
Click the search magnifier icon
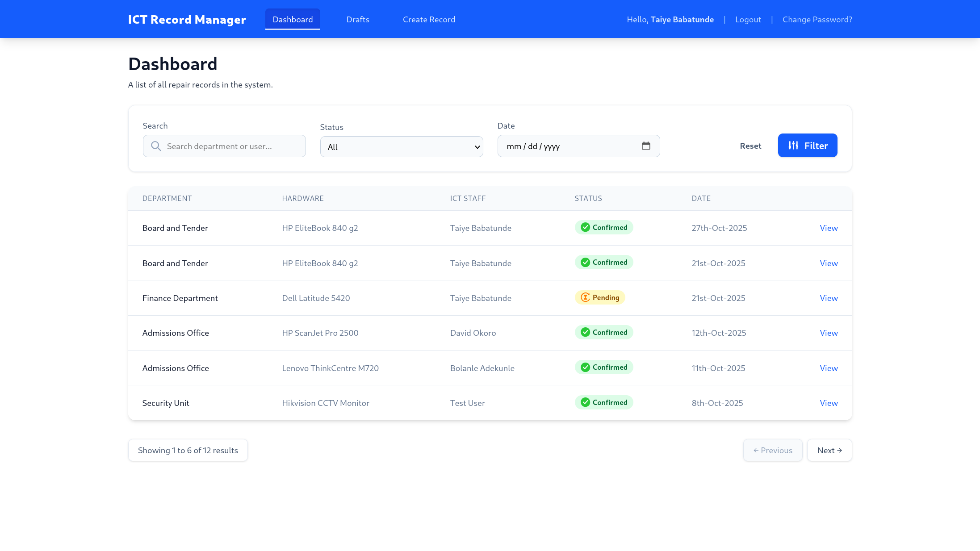156,146
